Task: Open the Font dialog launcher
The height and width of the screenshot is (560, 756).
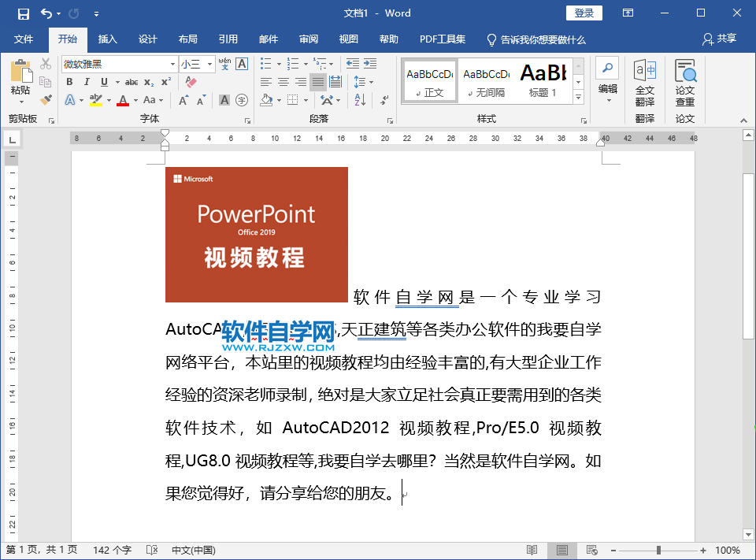Action: pos(247,121)
